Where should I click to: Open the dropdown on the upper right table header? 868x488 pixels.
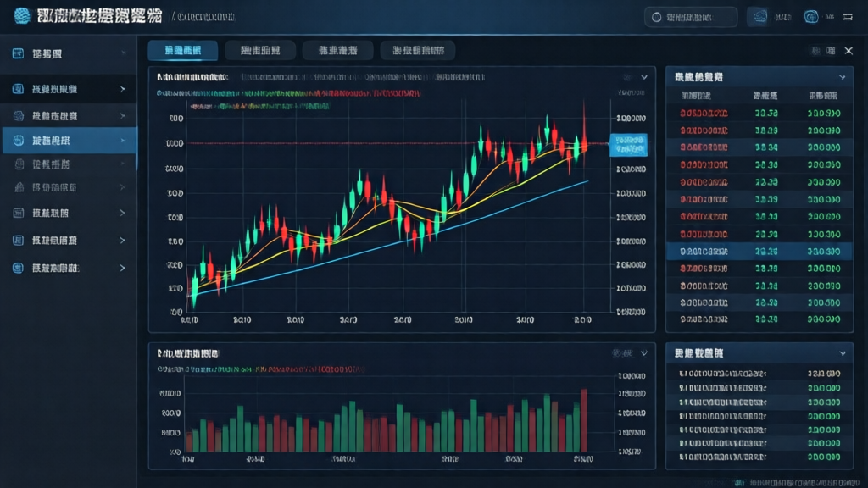point(842,77)
